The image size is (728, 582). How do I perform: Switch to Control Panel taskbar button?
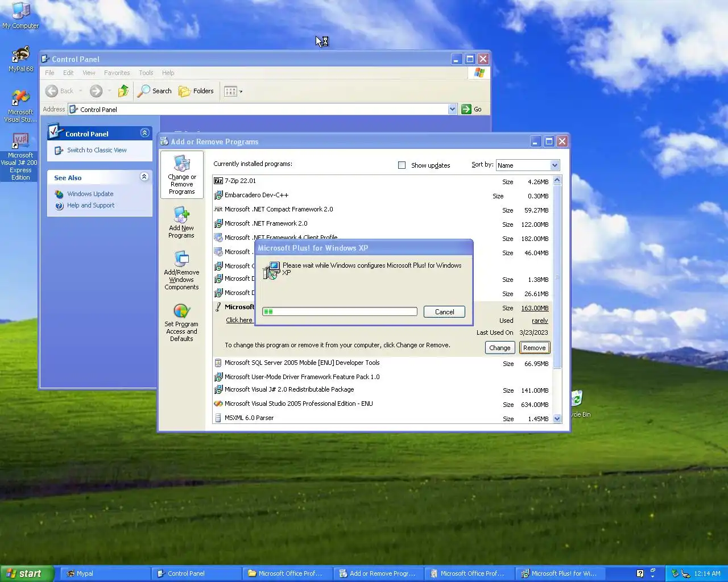(x=196, y=573)
